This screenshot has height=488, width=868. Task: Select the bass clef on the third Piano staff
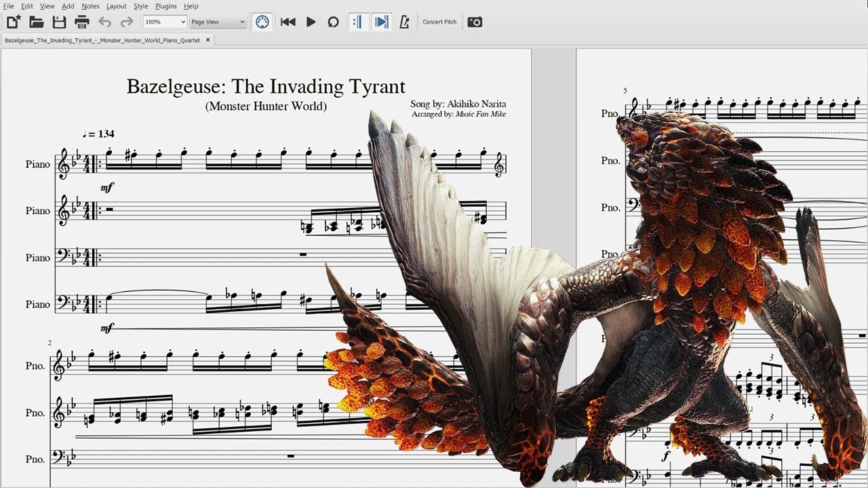coord(64,256)
